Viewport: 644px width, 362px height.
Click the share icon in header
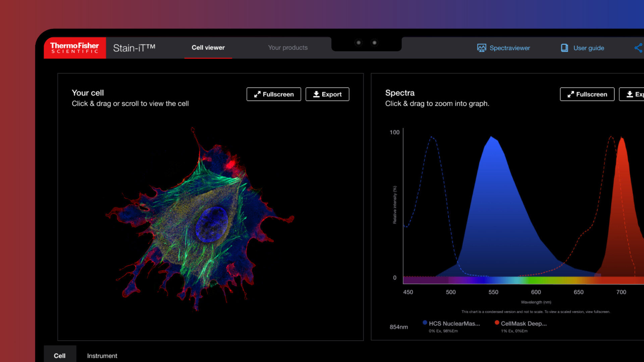click(x=638, y=48)
